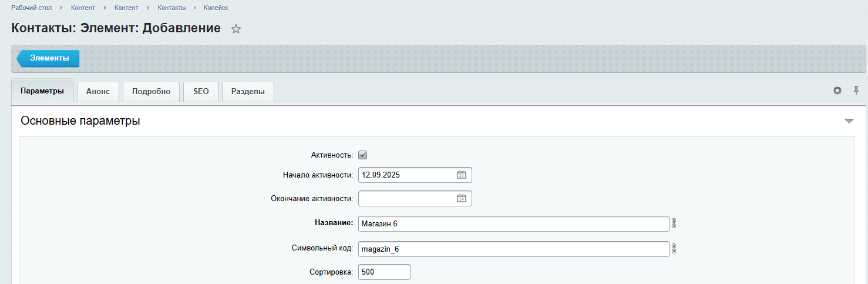Open calendar for Окончание активности date
This screenshot has height=284, width=868.
(462, 199)
